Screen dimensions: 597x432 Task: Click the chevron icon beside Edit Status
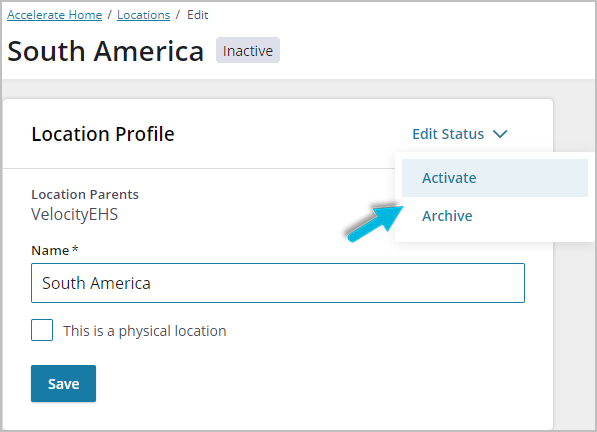[500, 134]
